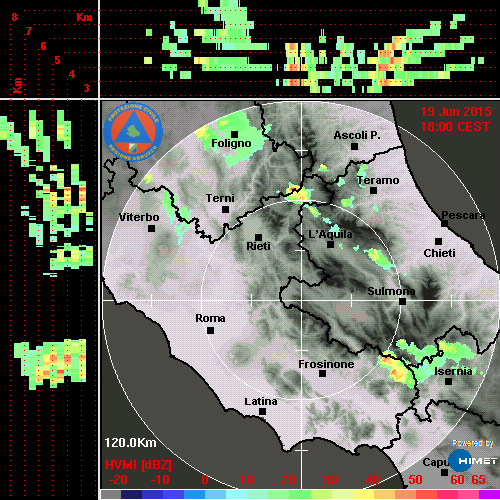Viewport: 500px width, 500px height.
Task: Click the '50' legend value
Action: point(415,480)
